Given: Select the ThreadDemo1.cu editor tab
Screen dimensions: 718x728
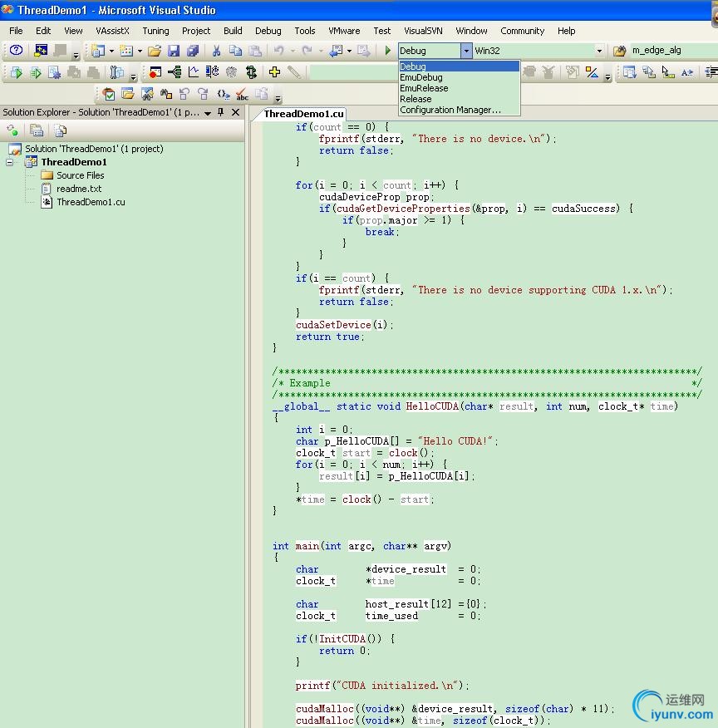Looking at the screenshot, I should [x=303, y=114].
